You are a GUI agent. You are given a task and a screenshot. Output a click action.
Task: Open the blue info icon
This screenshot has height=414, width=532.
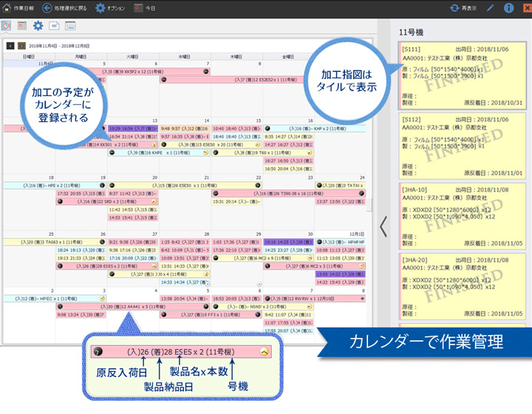coord(508,8)
